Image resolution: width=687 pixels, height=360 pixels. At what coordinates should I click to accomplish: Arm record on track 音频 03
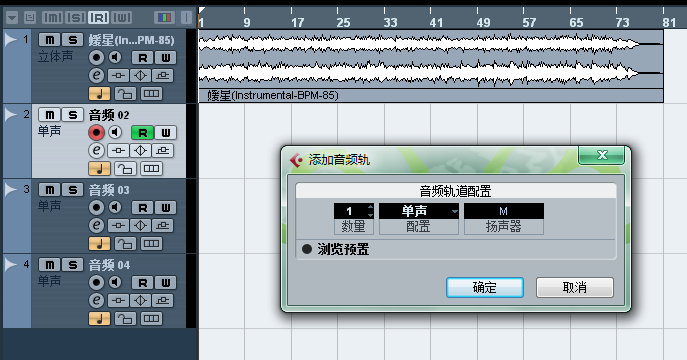point(96,207)
